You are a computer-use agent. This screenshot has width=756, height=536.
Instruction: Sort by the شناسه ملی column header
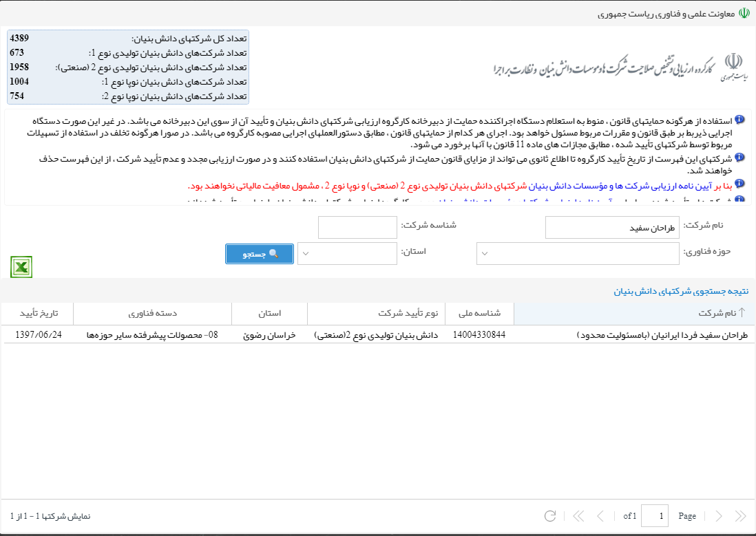coord(479,313)
